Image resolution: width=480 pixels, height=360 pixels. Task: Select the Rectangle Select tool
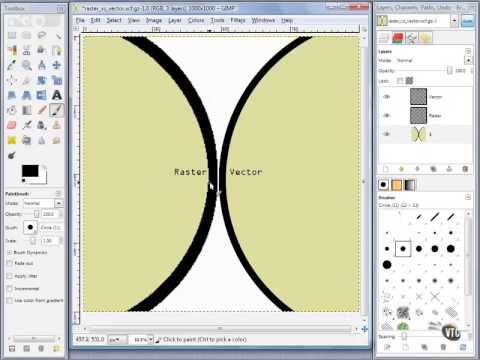(x=12, y=35)
